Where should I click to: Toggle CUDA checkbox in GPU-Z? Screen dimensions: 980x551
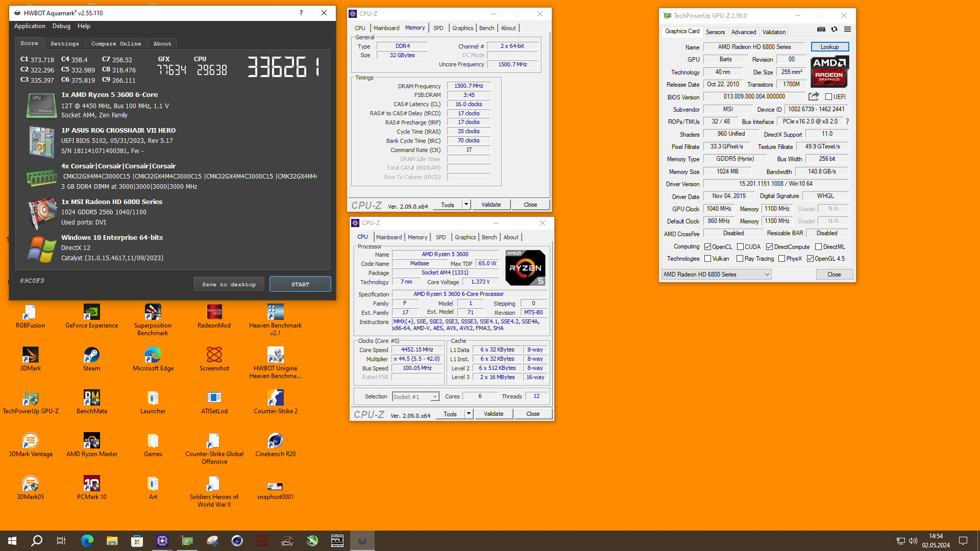740,247
